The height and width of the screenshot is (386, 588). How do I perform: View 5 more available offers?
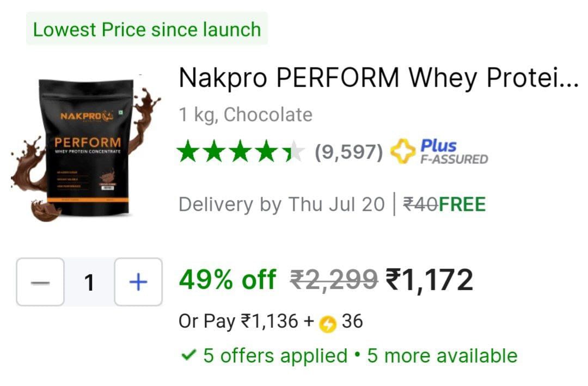pos(442,356)
